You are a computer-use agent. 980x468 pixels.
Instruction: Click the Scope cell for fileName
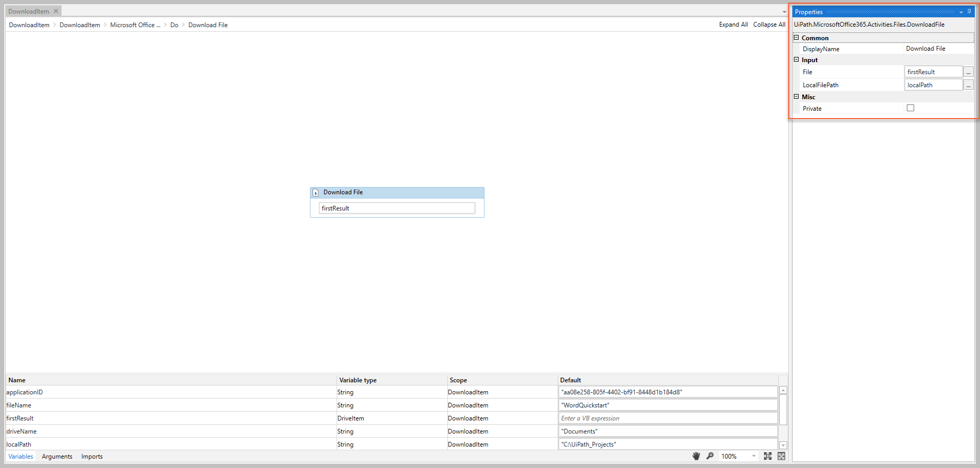coord(502,405)
